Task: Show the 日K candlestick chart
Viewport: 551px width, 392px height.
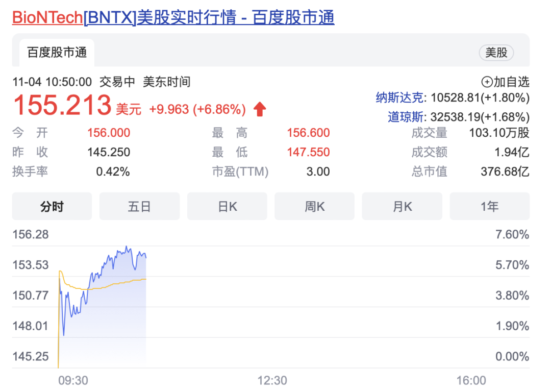Action: point(227,206)
